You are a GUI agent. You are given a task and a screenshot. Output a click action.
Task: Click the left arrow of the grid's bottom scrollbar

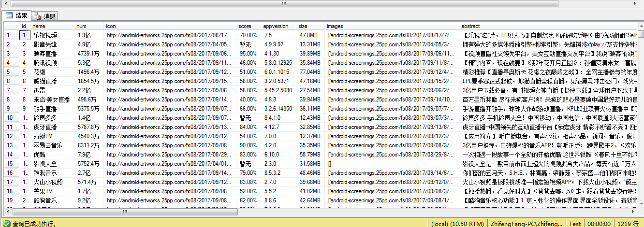pos(8,211)
